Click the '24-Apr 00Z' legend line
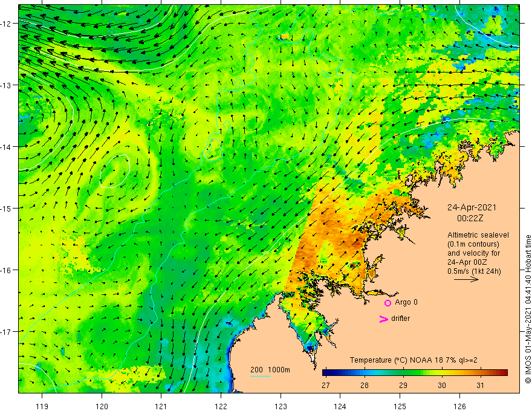The image size is (532, 411). [467, 262]
